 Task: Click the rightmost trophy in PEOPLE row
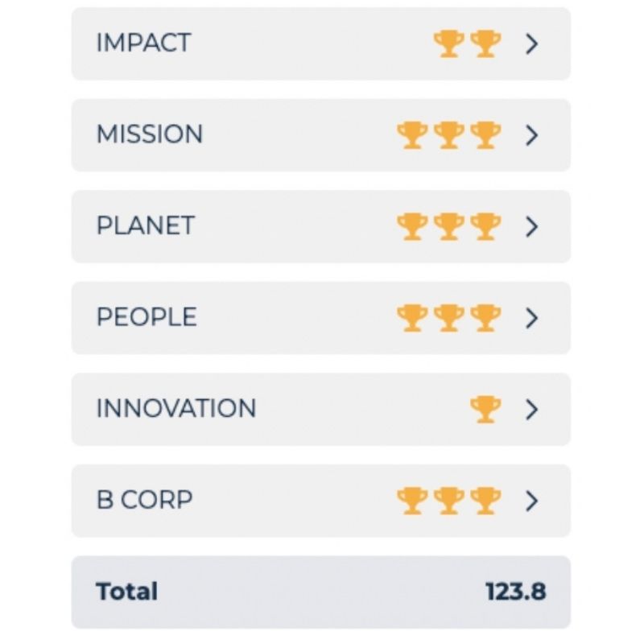(x=485, y=318)
